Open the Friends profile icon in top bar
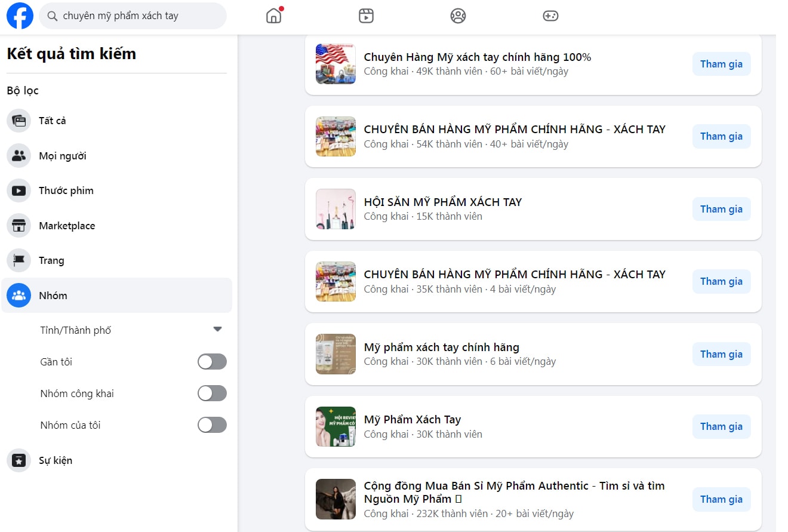The width and height of the screenshot is (788, 532). point(458,16)
